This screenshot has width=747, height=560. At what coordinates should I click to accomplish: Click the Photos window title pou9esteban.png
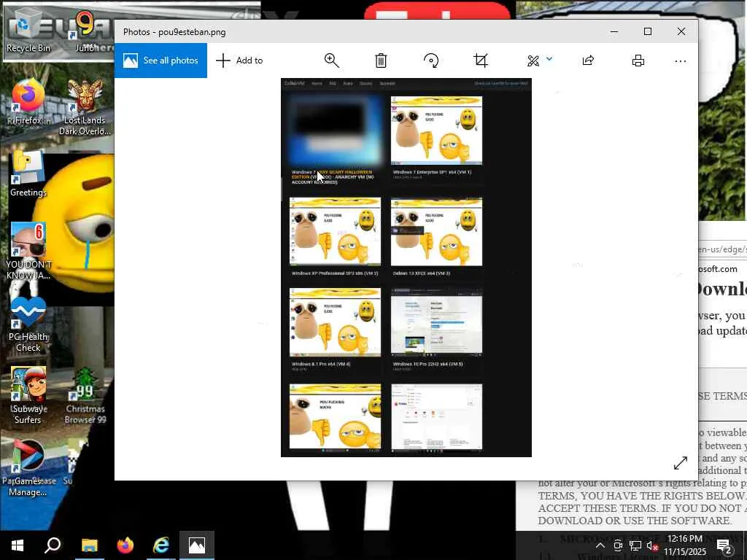click(174, 32)
